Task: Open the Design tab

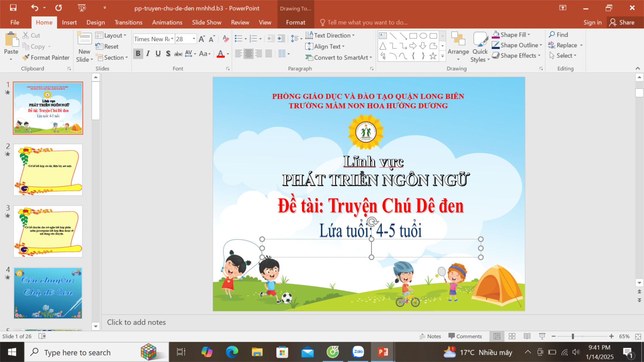Action: pos(96,22)
